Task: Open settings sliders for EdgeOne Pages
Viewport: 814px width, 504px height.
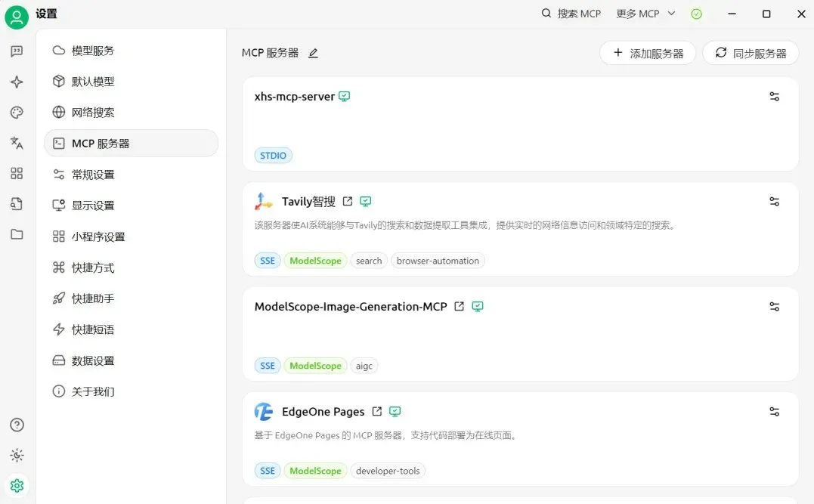Action: (774, 412)
